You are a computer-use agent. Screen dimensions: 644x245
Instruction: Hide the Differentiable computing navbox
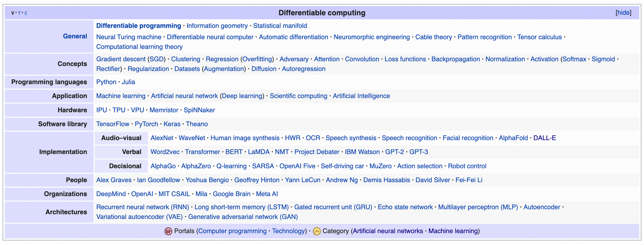[x=623, y=13]
